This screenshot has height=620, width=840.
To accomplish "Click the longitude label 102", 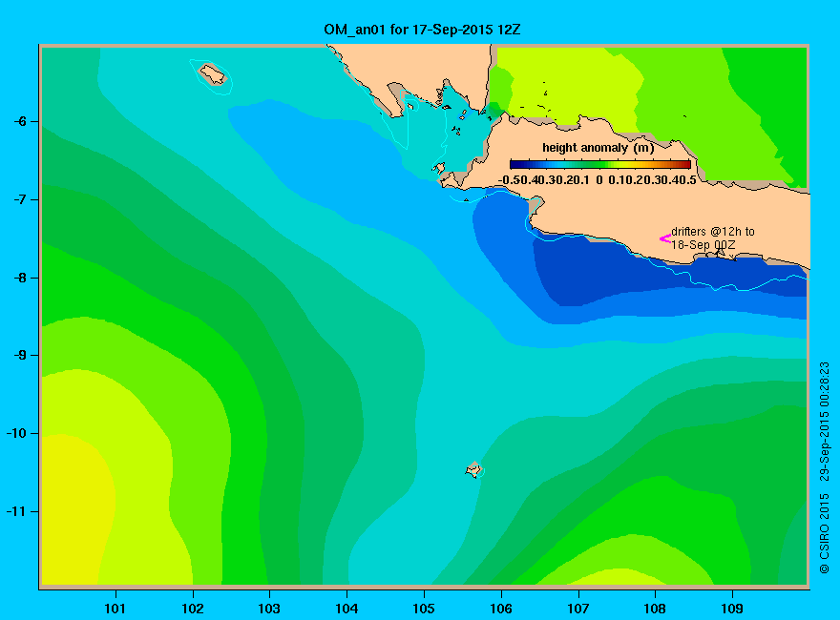I will coord(192,609).
